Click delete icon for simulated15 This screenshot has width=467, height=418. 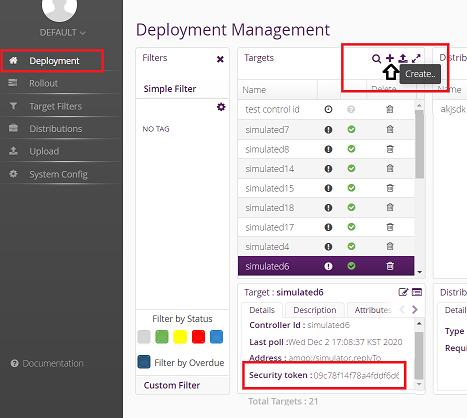click(390, 188)
